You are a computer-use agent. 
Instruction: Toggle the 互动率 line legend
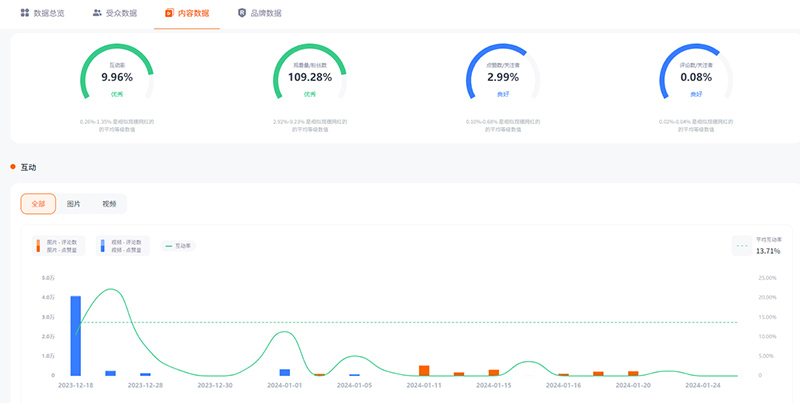177,245
